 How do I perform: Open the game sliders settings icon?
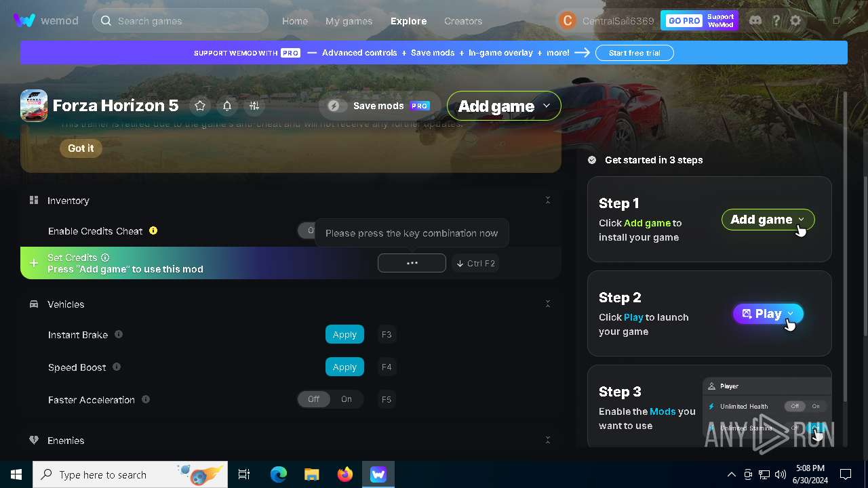point(254,106)
